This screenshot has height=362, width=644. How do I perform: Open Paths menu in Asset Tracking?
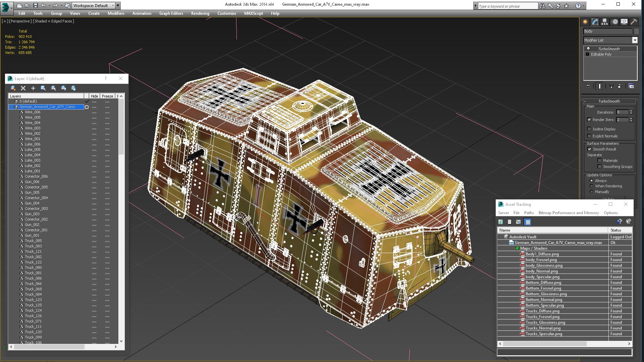[x=529, y=213]
